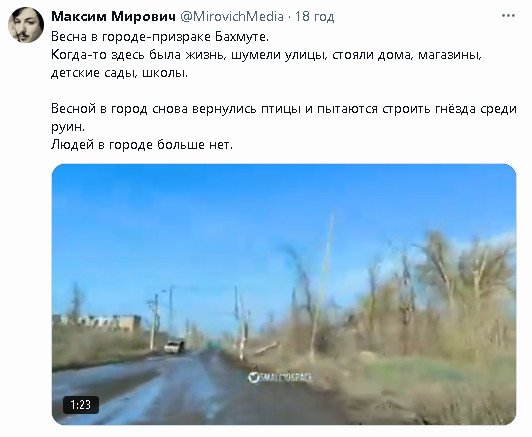This screenshot has height=437, width=532.
Task: Click the SMALLTOSPACE watermark logo in video
Action: click(x=280, y=378)
